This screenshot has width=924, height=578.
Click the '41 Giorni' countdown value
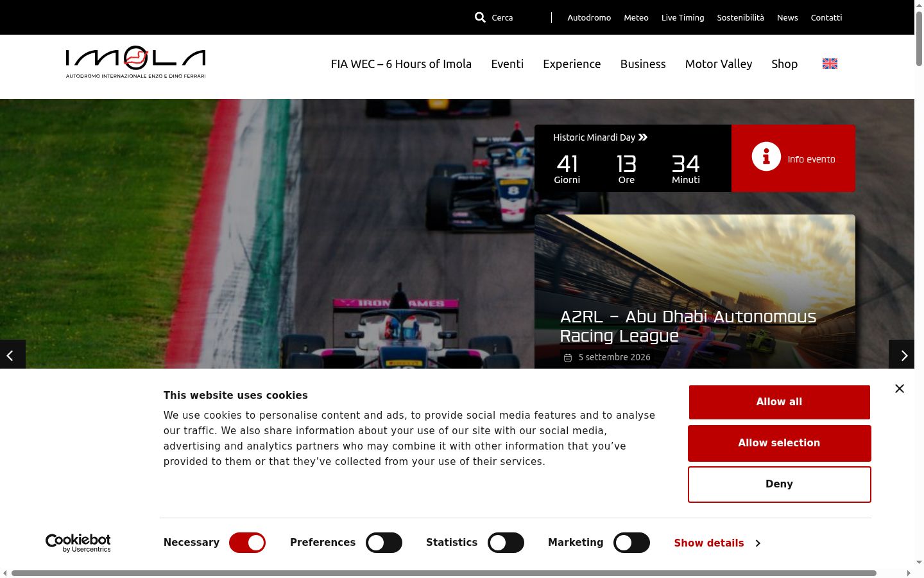(x=567, y=169)
